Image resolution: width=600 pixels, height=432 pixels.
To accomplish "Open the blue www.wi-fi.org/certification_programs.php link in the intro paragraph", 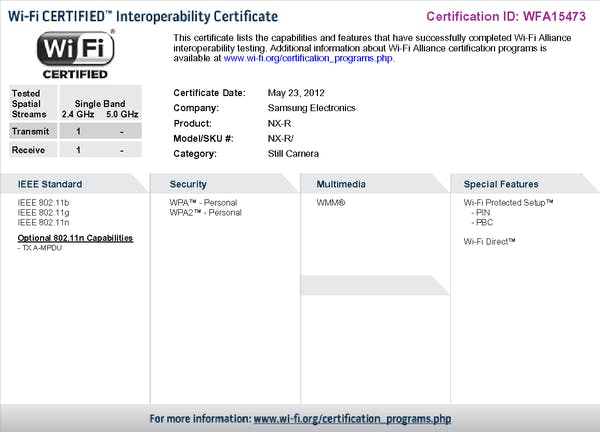I will click(x=308, y=58).
